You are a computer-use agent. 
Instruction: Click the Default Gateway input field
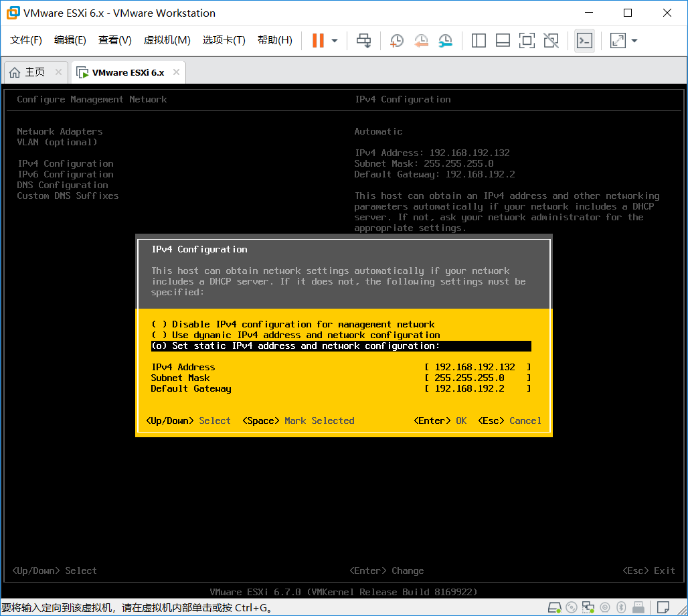tap(478, 388)
